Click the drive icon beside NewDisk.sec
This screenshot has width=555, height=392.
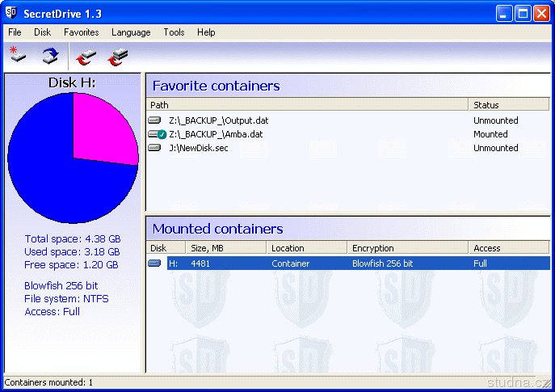pos(155,148)
